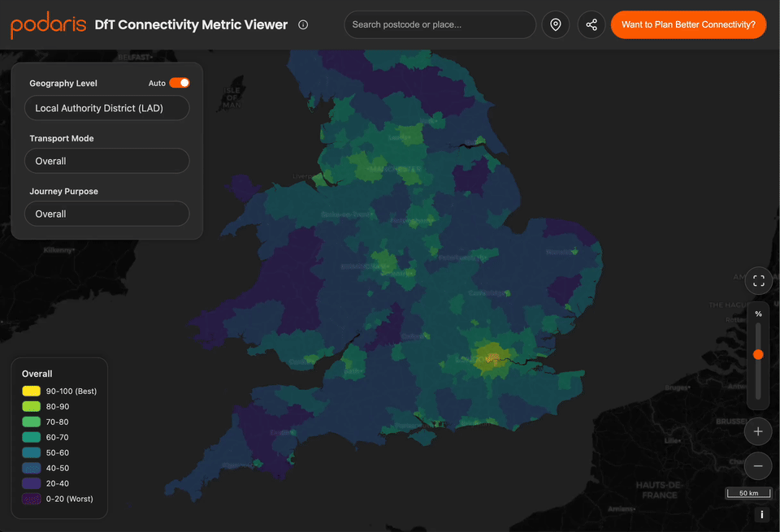The height and width of the screenshot is (532, 780).
Task: Zoom in using the plus icon
Action: (x=757, y=431)
